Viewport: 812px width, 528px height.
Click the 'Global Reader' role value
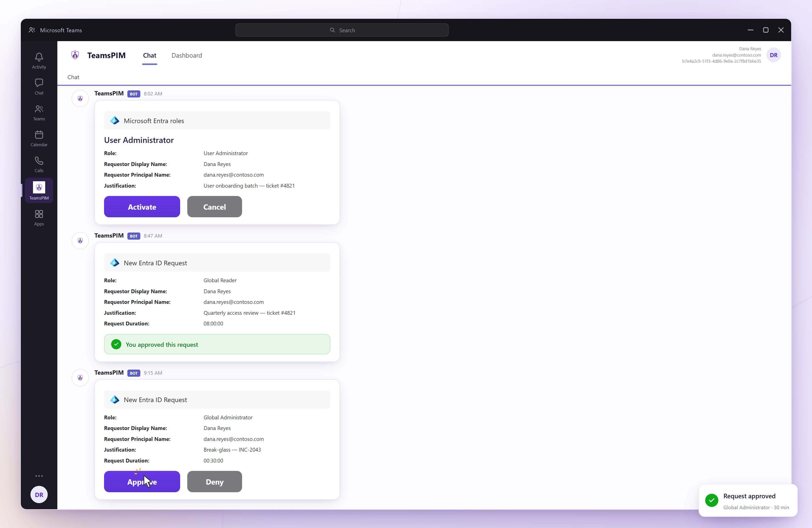tap(220, 280)
